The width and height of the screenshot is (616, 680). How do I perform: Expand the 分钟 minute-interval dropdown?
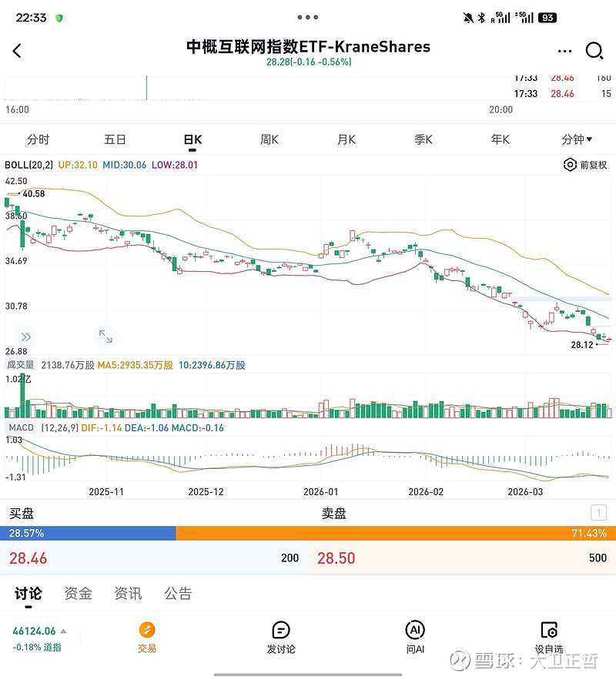(577, 139)
